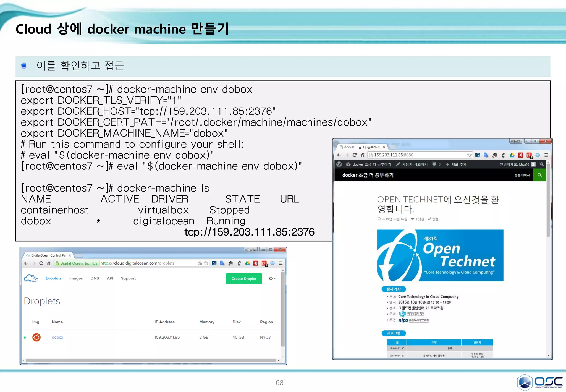Screen dimensions: 566x392
Task: Click reload icon in DigitalOcean browser window
Action: tap(41, 263)
